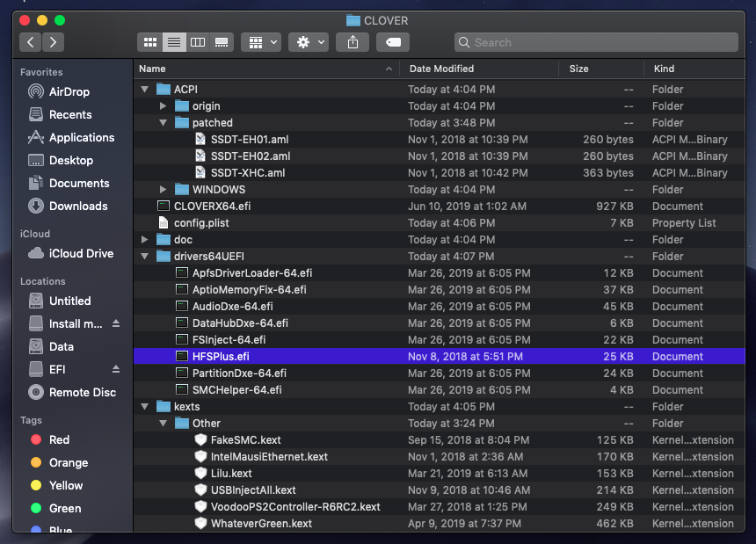This screenshot has height=544, width=756.
Task: Open Documents in the sidebar
Action: tap(79, 184)
